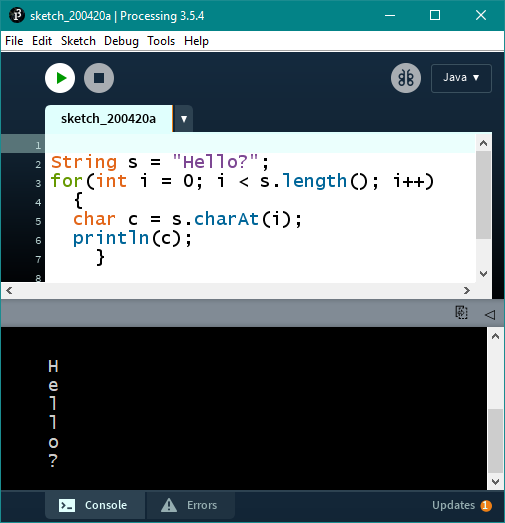The image size is (505, 523).
Task: Open the tab options arrow menu
Action: 183,119
